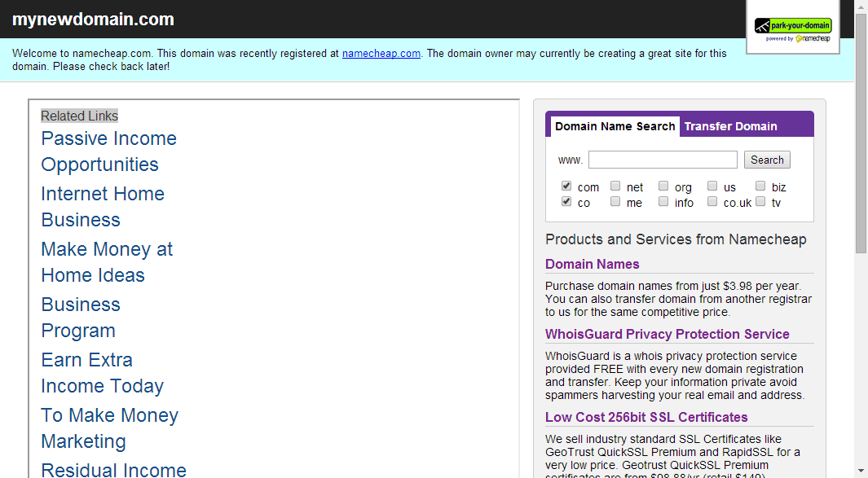The image size is (868, 478).
Task: Enable the org extension checkbox
Action: (663, 186)
